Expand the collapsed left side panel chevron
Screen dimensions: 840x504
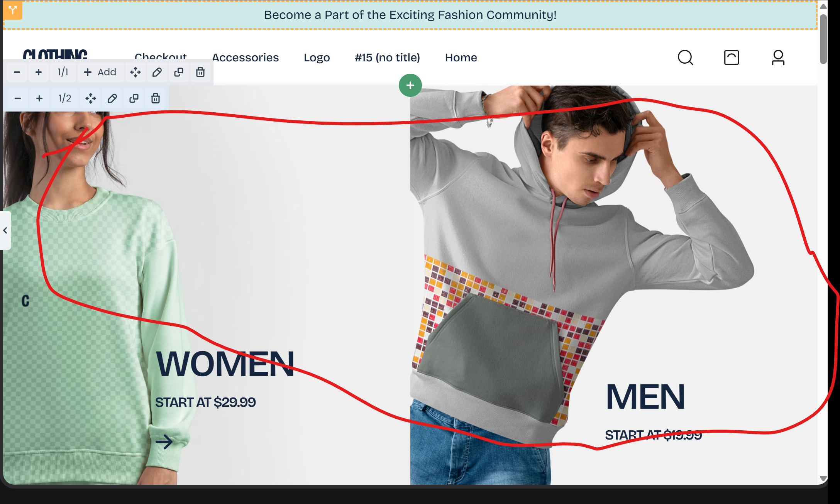pos(5,230)
